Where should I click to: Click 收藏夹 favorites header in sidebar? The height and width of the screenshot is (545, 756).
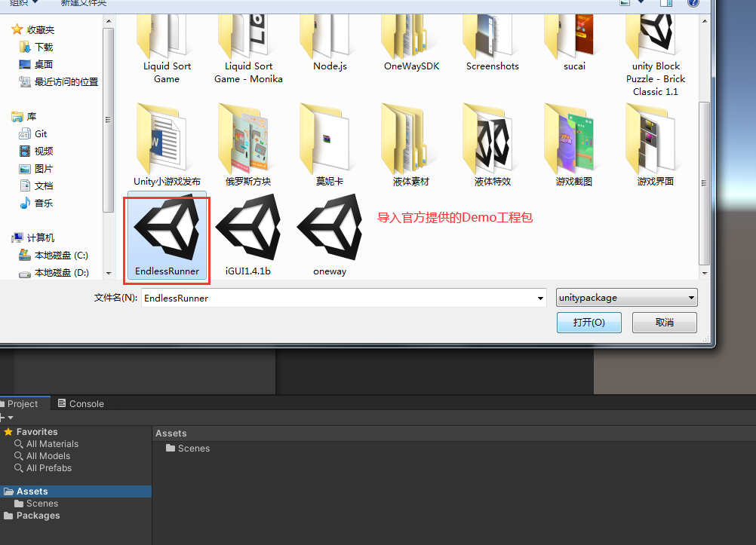pos(32,30)
